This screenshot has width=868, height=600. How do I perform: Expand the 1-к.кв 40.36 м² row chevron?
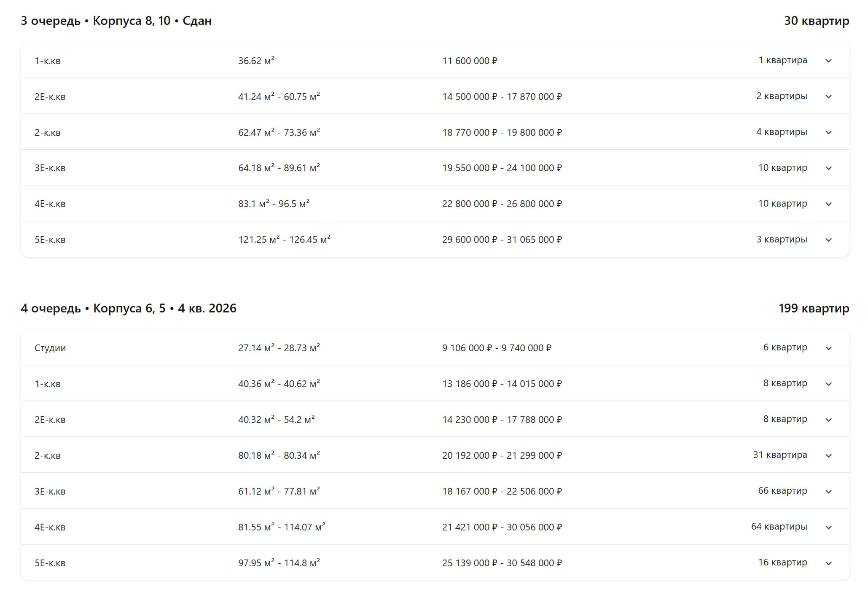pyautogui.click(x=828, y=384)
